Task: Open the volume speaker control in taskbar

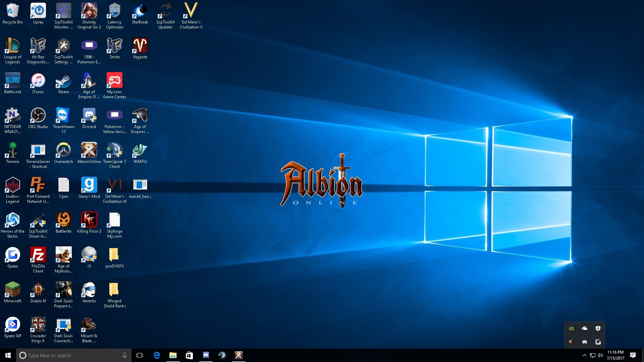Action: 600,355
